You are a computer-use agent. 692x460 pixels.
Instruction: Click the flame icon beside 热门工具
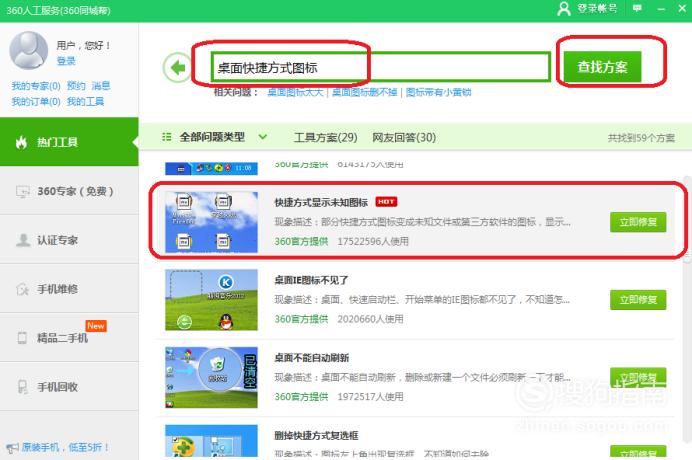click(x=21, y=142)
